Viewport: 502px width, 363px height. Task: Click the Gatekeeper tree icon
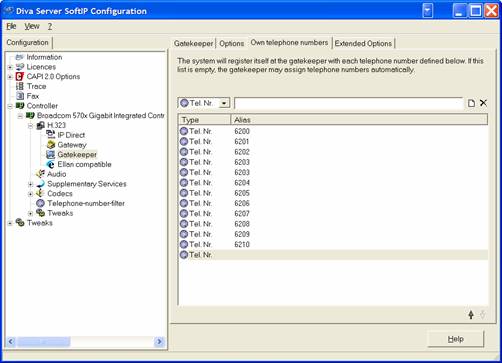coord(51,154)
